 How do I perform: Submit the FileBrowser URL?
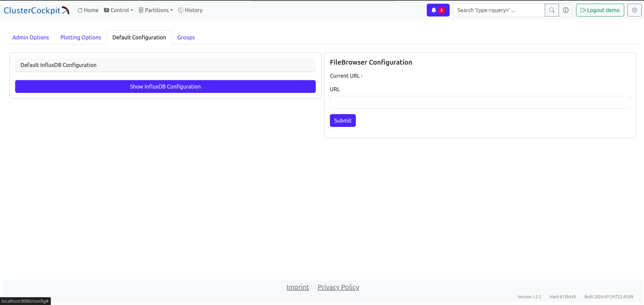pos(342,121)
